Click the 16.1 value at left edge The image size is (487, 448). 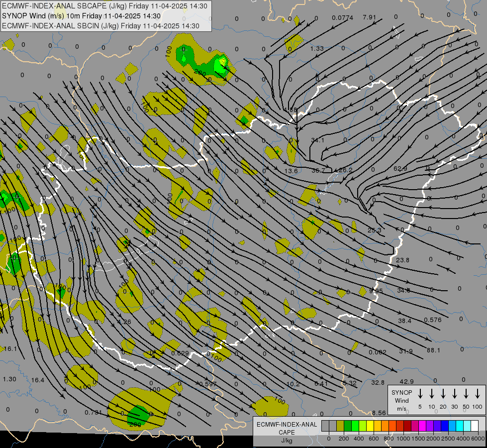(10, 349)
